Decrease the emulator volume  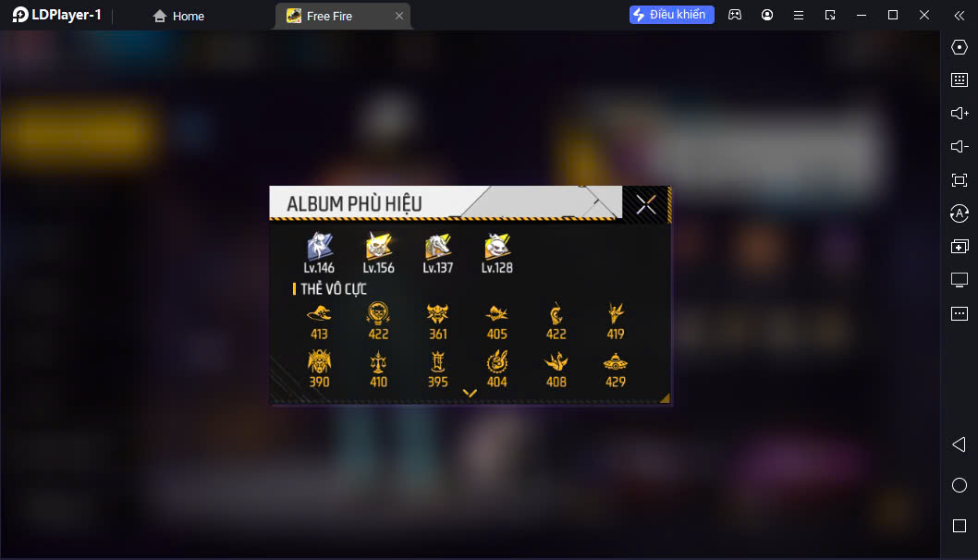[960, 147]
